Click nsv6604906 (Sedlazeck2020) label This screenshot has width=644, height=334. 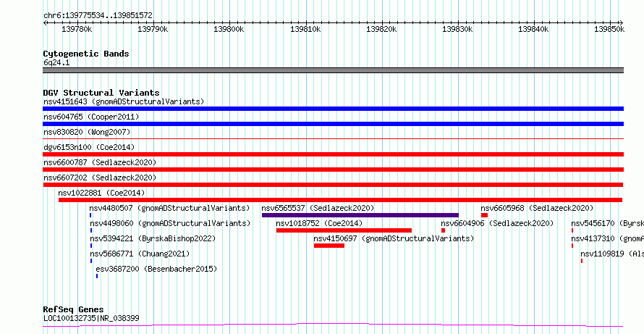pyautogui.click(x=497, y=223)
